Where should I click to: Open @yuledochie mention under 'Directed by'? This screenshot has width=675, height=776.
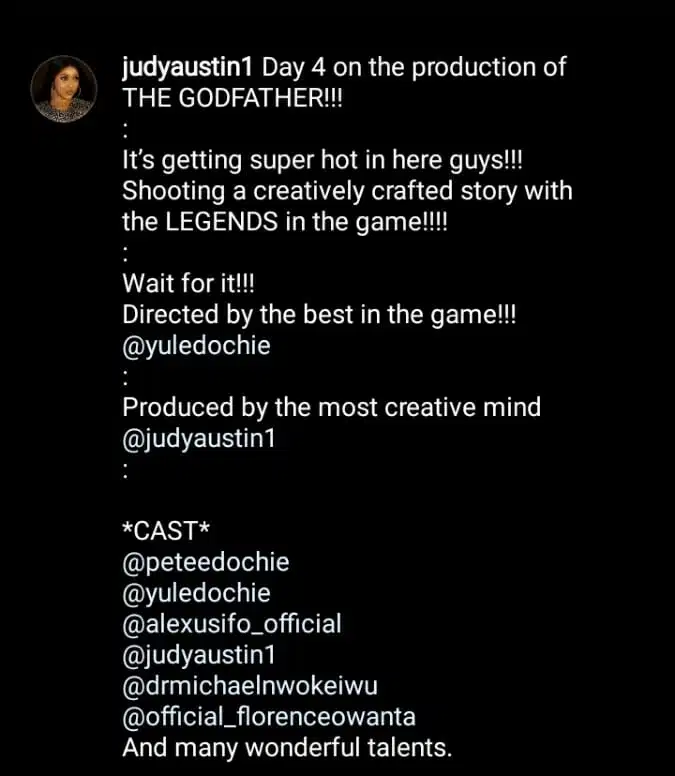click(x=196, y=346)
